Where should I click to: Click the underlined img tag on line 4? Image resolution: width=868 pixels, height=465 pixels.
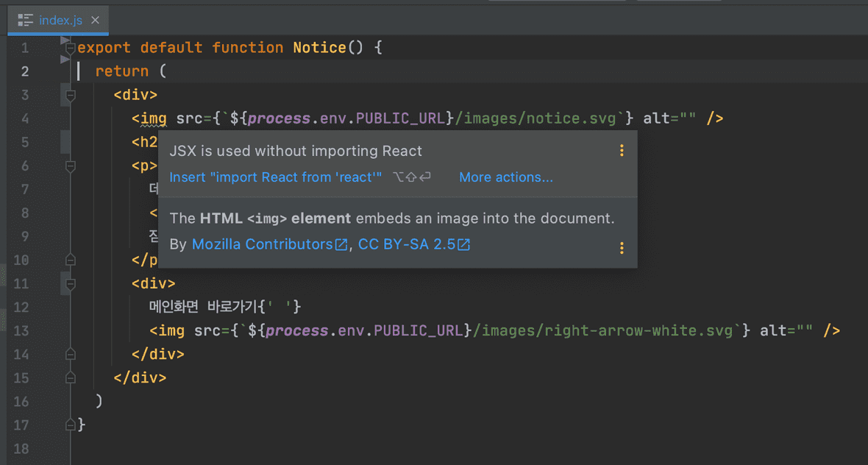pyautogui.click(x=154, y=118)
